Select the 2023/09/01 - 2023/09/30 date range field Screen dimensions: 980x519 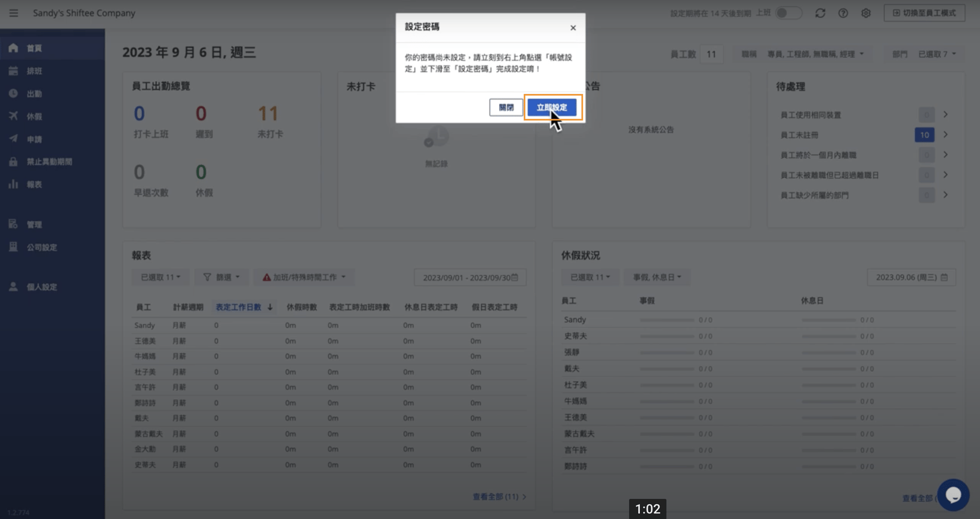coord(469,277)
